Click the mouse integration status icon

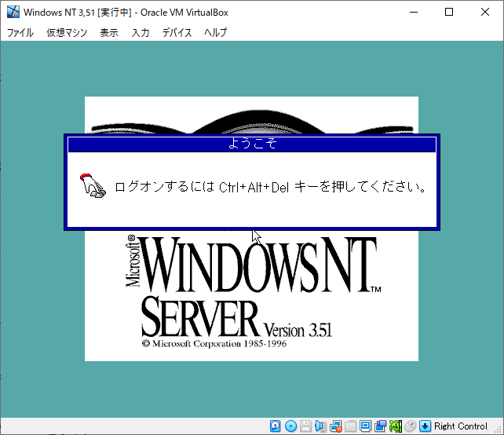click(x=410, y=426)
